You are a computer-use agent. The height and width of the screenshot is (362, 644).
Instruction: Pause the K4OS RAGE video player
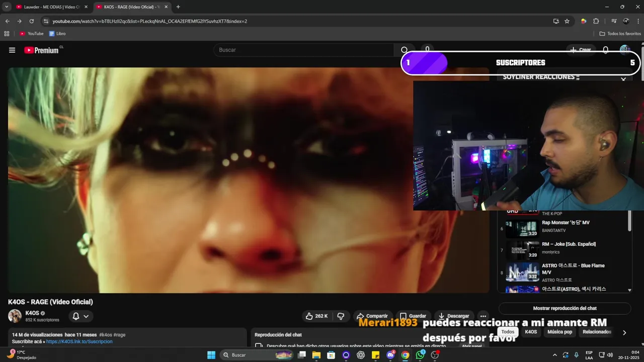tap(249, 180)
